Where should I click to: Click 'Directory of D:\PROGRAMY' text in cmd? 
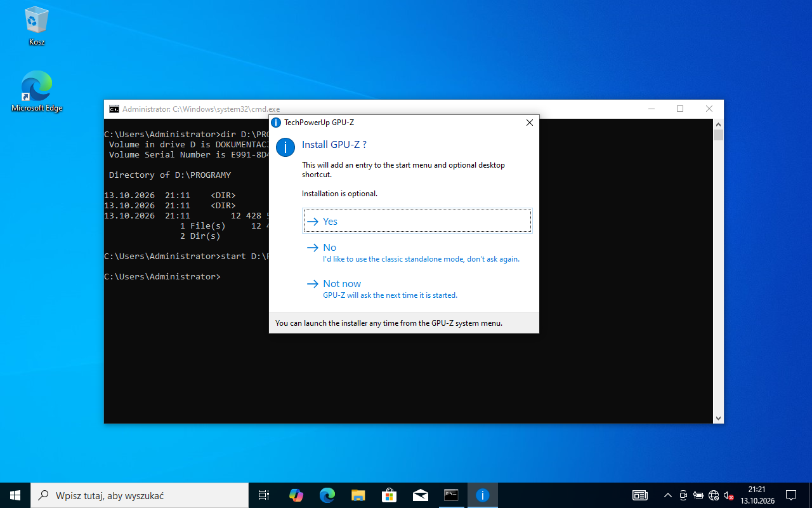(170, 175)
